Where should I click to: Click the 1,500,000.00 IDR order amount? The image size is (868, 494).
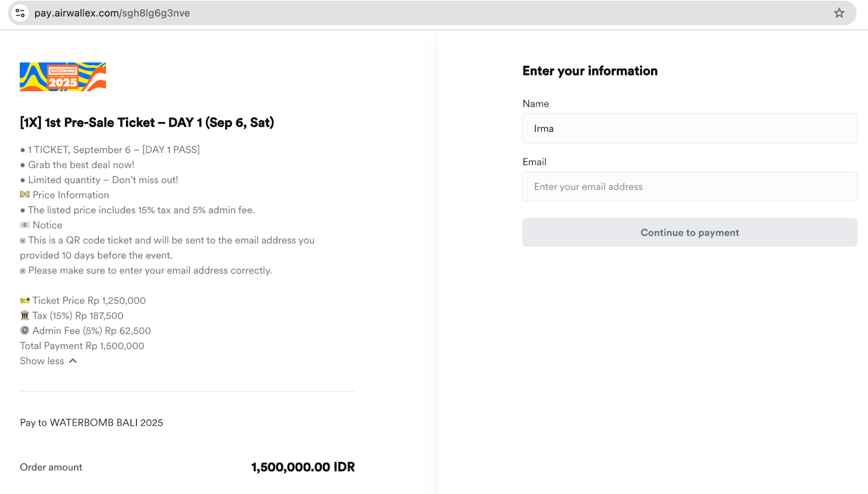(x=303, y=467)
